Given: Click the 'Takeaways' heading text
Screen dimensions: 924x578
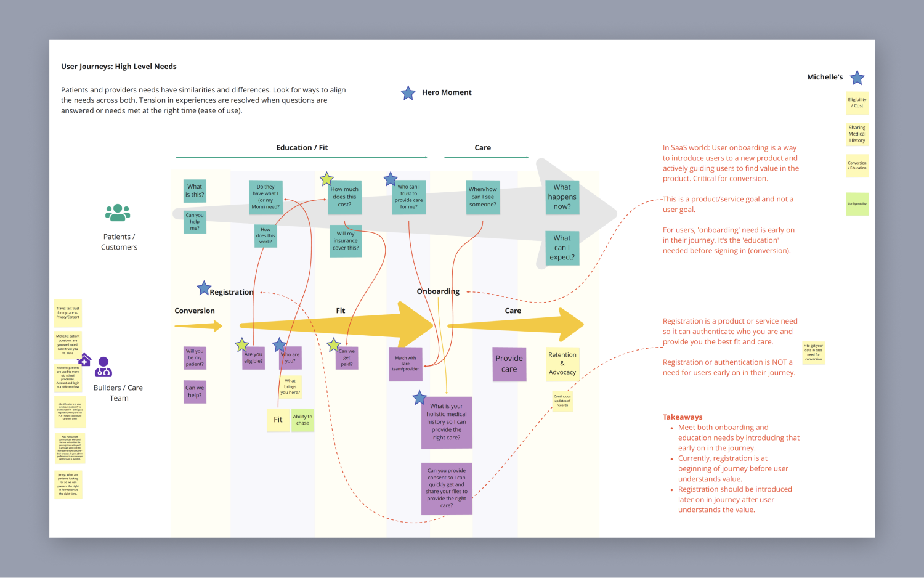Looking at the screenshot, I should pyautogui.click(x=683, y=417).
